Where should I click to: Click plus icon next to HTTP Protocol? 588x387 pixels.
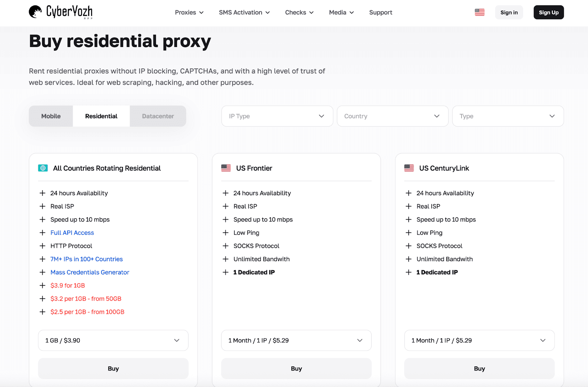43,246
